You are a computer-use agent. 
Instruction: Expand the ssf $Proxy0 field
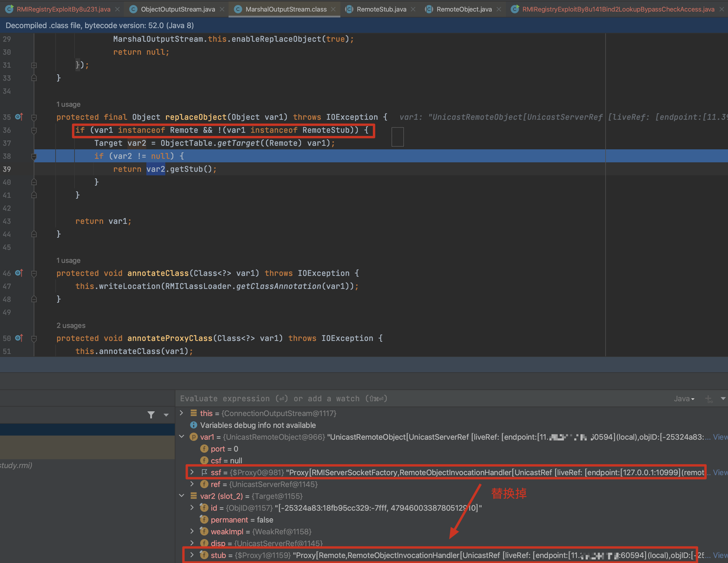pyautogui.click(x=192, y=472)
